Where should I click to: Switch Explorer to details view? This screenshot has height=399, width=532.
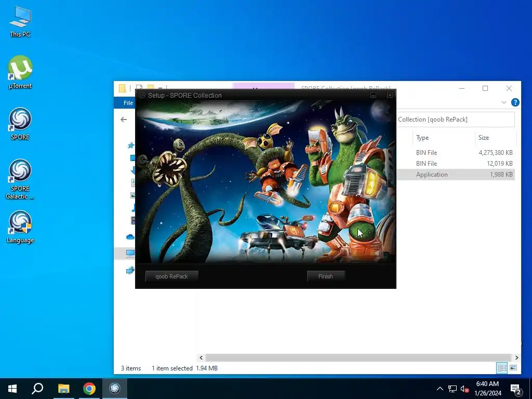pyautogui.click(x=502, y=368)
